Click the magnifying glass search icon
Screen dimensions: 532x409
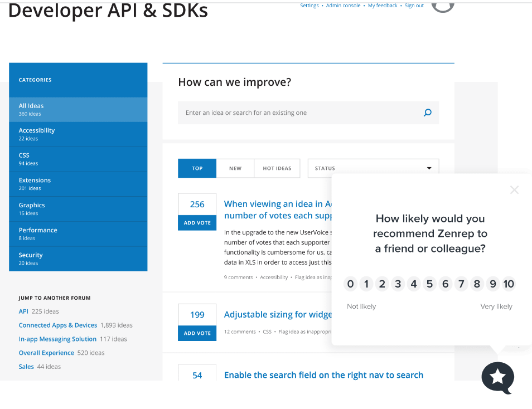coord(427,113)
